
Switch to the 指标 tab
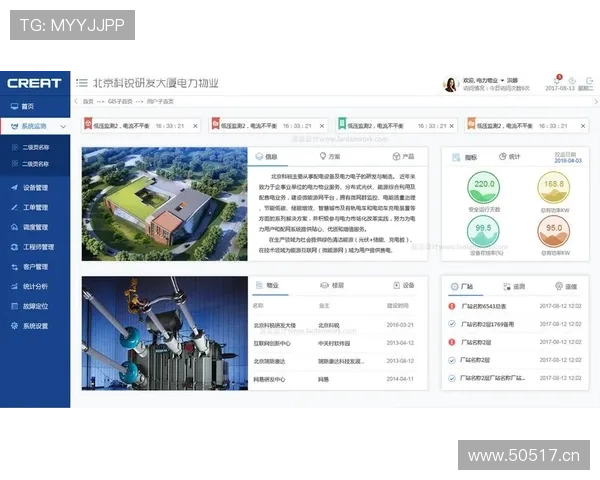point(465,157)
